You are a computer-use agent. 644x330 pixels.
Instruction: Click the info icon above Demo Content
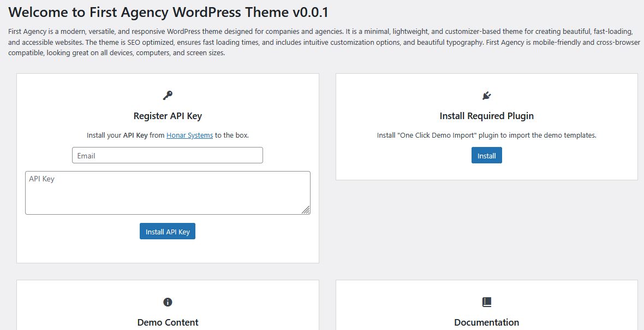[x=168, y=302]
